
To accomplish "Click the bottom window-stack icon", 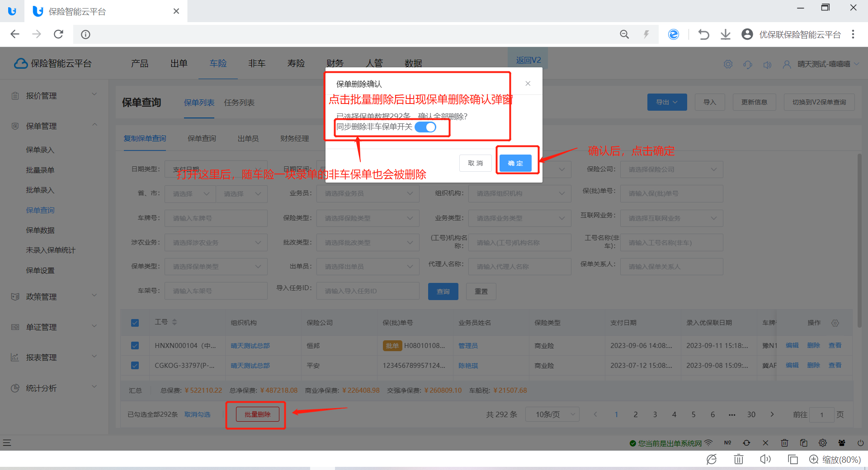I will tap(793, 460).
